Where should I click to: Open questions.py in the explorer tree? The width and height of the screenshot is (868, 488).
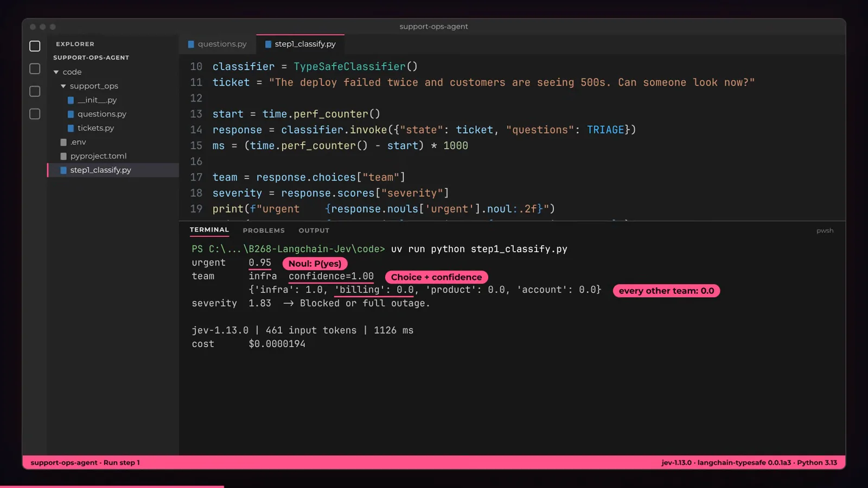tap(102, 114)
